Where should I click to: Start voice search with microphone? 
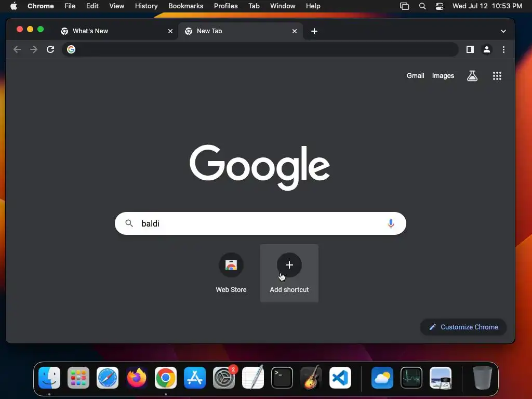[x=391, y=223]
